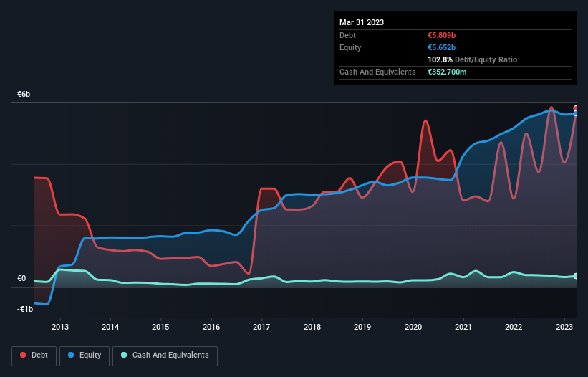Click Cash And Equivalents label in tooltip

(x=377, y=72)
